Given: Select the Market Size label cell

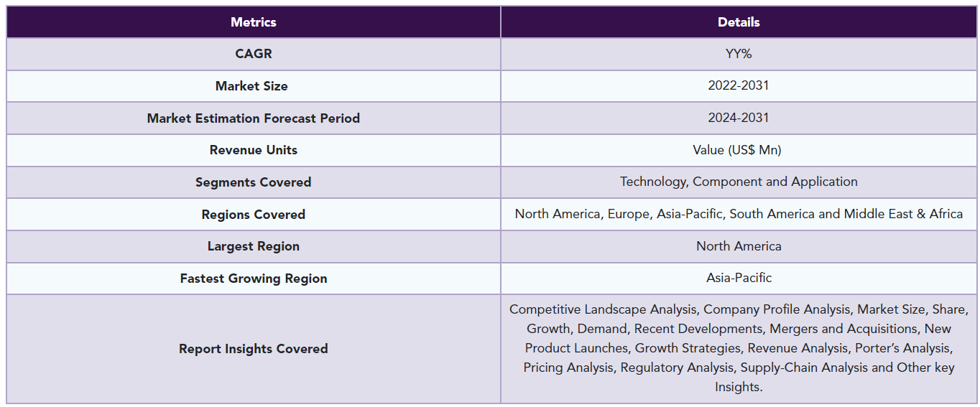Looking at the screenshot, I should click(254, 86).
